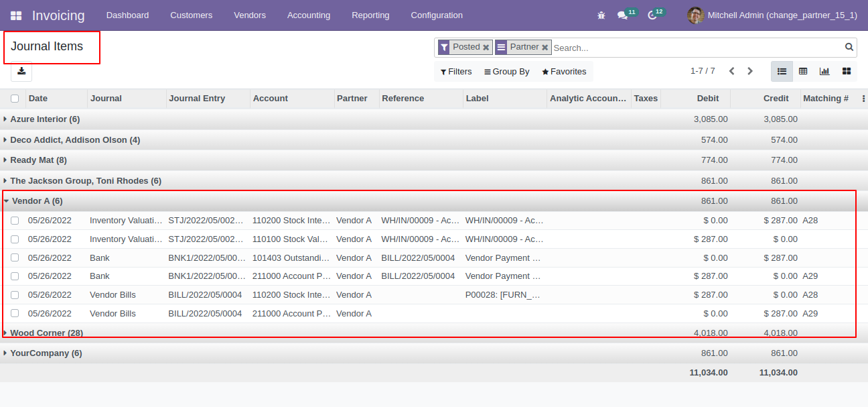This screenshot has width=868, height=407.
Task: Click the Invoicing app title
Action: pos(58,15)
